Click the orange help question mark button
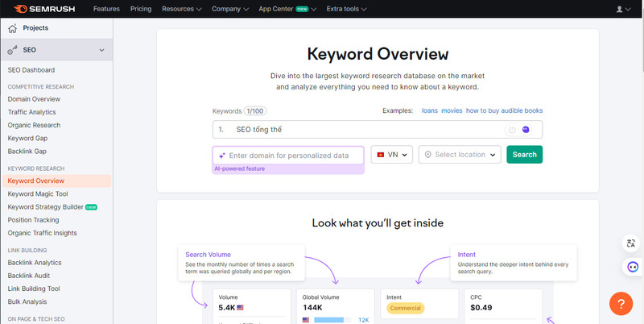Image resolution: width=644 pixels, height=324 pixels. point(622,303)
